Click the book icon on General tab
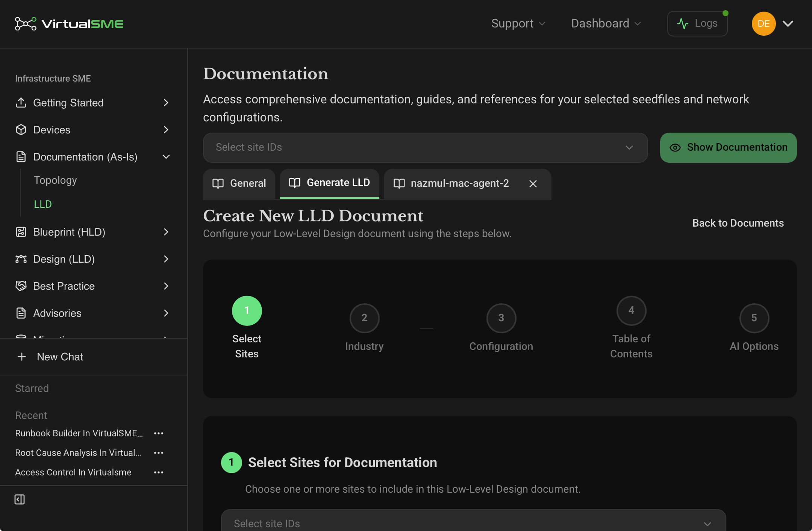 point(218,183)
